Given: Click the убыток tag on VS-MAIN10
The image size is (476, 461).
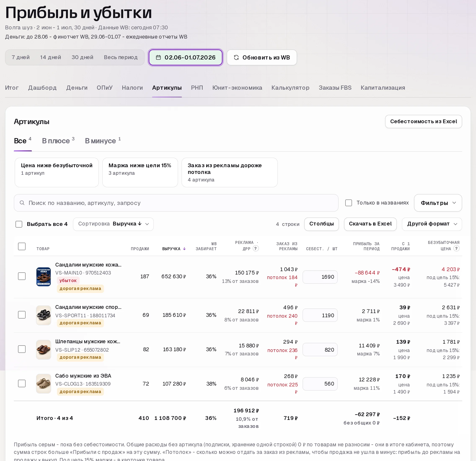Looking at the screenshot, I should tap(68, 281).
